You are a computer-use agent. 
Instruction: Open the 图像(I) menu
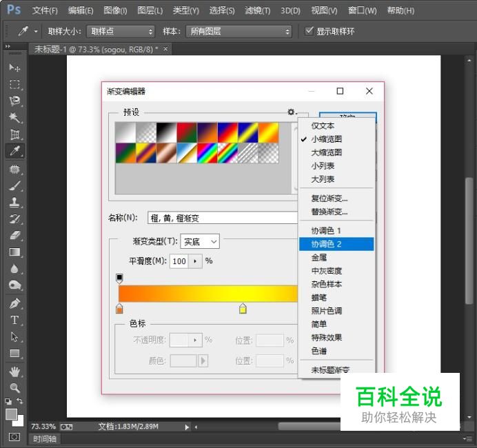coord(115,10)
